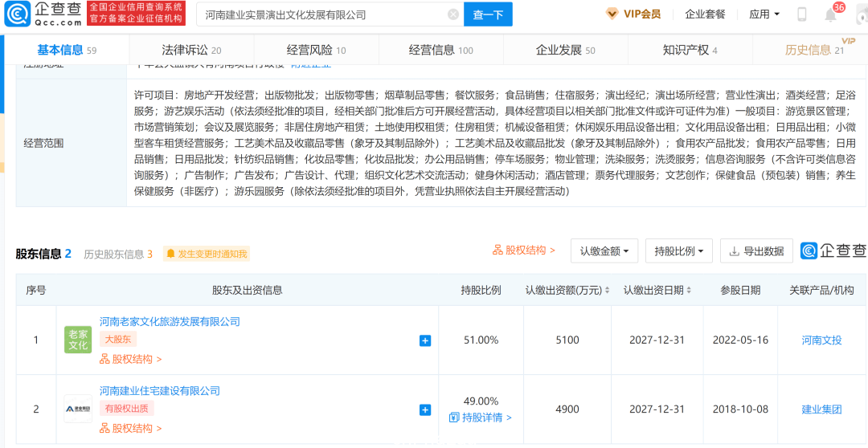Sort by 认缴出资额(万元) column arrows
Viewport: 868px width, 448px height.
(608, 291)
